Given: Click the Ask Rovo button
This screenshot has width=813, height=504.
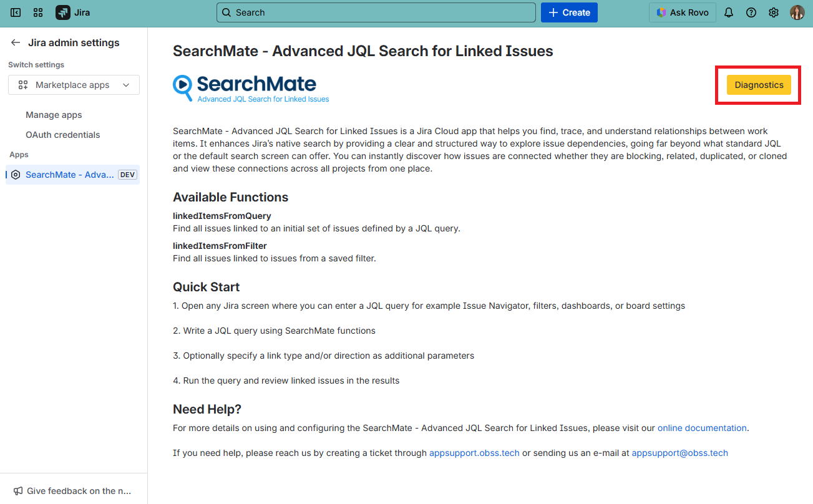Looking at the screenshot, I should tap(682, 12).
